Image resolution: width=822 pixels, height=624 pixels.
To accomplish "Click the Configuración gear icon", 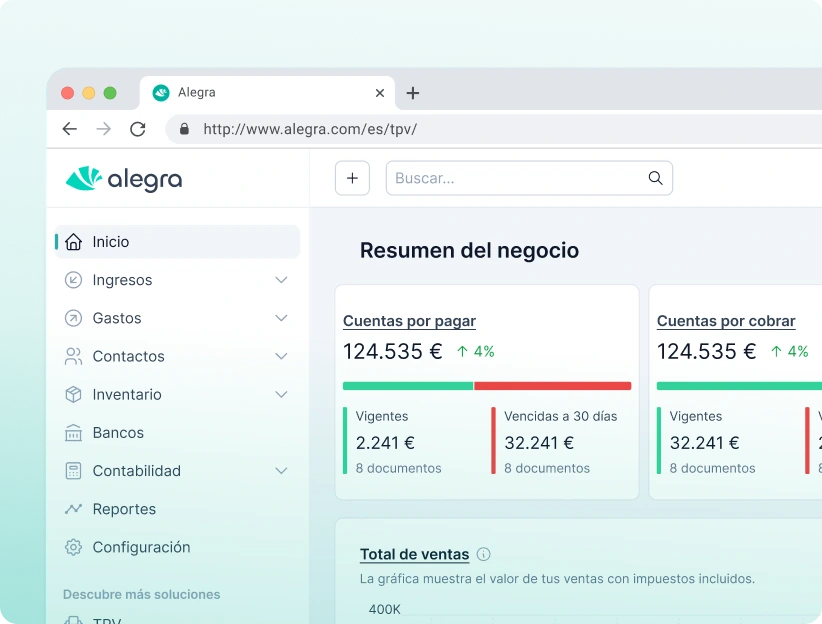I will (73, 547).
